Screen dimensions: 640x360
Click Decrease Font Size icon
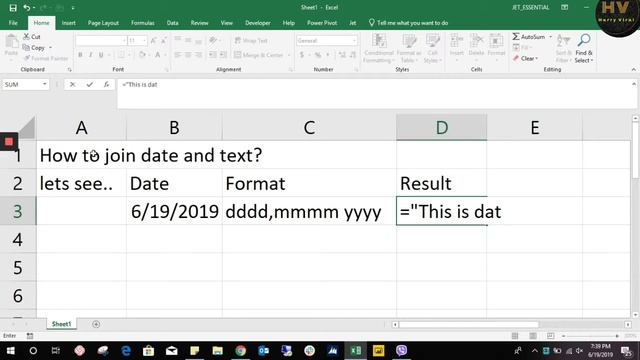(x=164, y=40)
